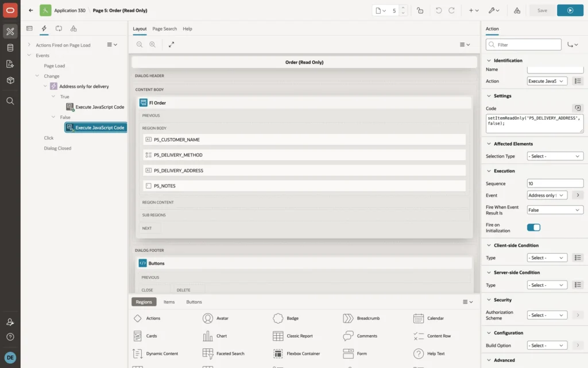Expand Actions Fired on Page Load node
This screenshot has height=368, width=588.
pyautogui.click(x=29, y=45)
